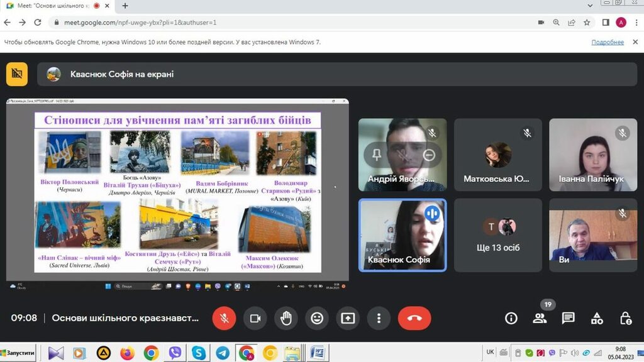The width and height of the screenshot is (644, 362).
Task: Remove Андрій Яворський using the minus icon
Action: click(x=429, y=154)
